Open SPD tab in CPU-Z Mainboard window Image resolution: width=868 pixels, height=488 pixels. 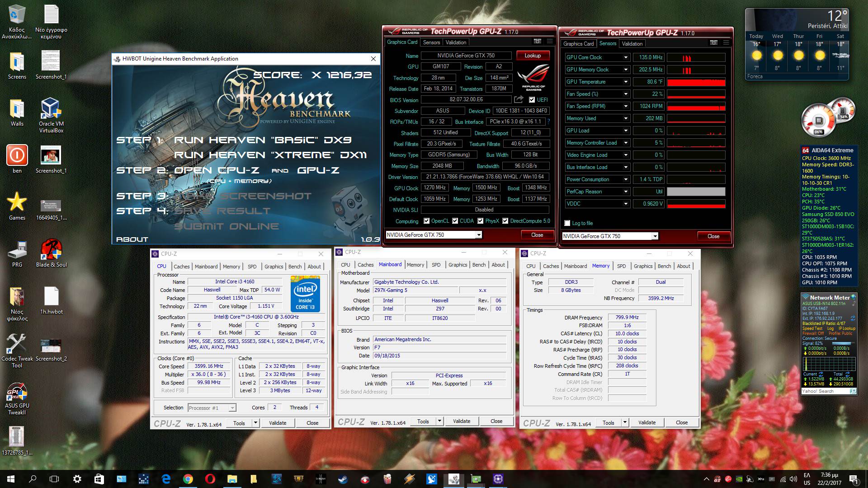(x=436, y=265)
